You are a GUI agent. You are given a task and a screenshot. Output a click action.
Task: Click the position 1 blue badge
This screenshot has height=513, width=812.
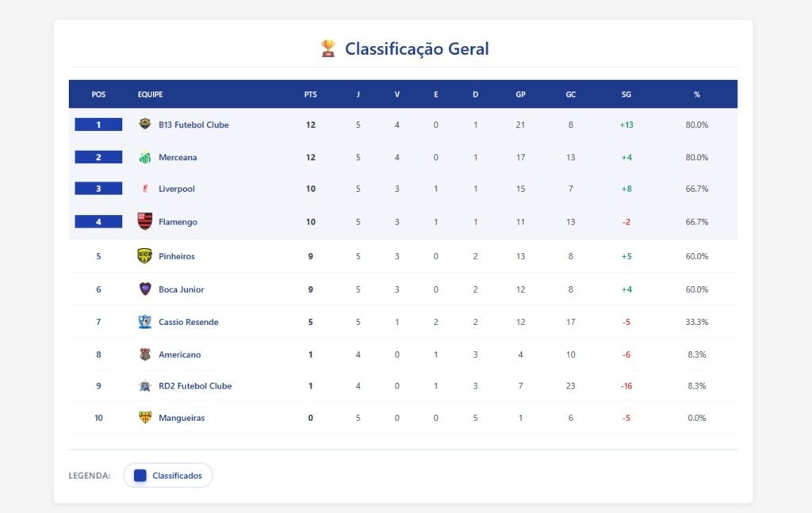pyautogui.click(x=98, y=124)
